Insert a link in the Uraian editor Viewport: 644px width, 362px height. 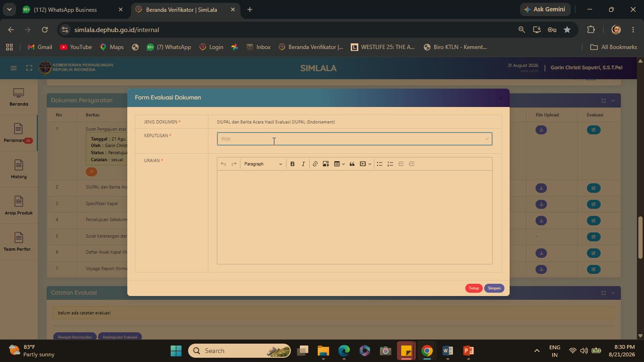tap(315, 164)
